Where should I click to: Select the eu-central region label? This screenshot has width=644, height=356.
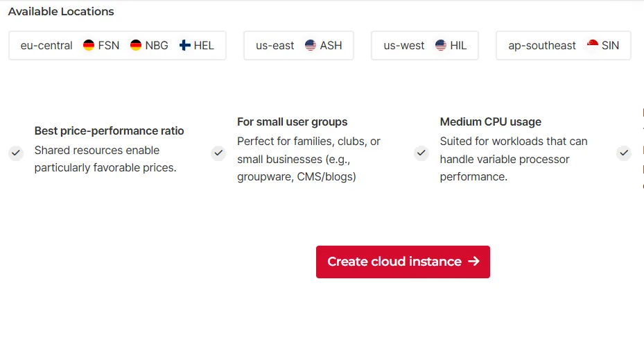[x=46, y=46]
